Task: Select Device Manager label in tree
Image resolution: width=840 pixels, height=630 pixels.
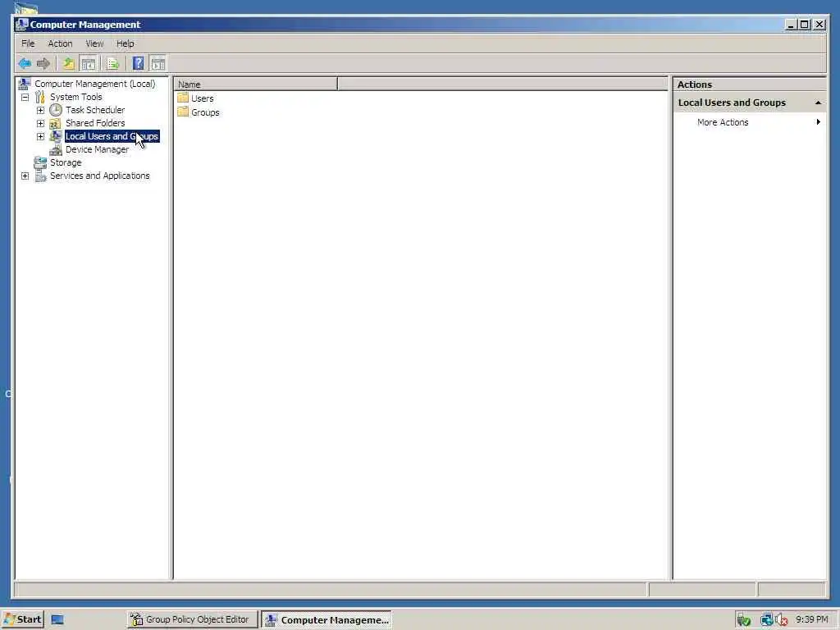Action: tap(97, 149)
